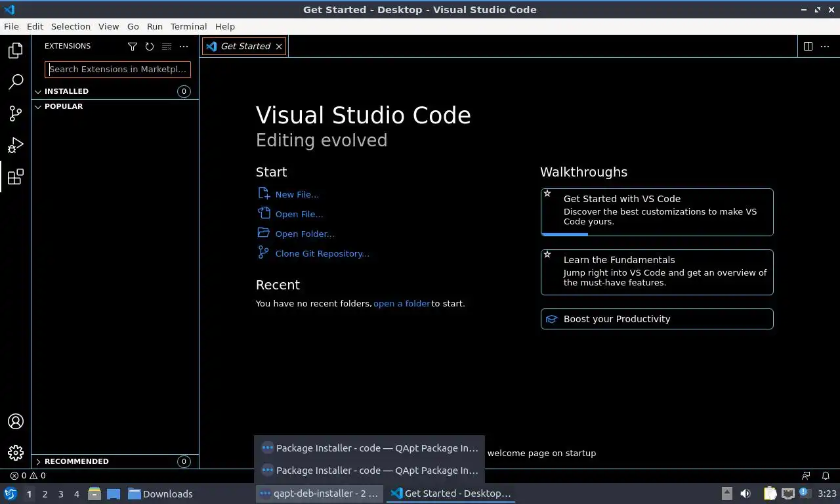Open the Explorer view in activity bar
Viewport: 840px width, 504px height.
pyautogui.click(x=15, y=51)
